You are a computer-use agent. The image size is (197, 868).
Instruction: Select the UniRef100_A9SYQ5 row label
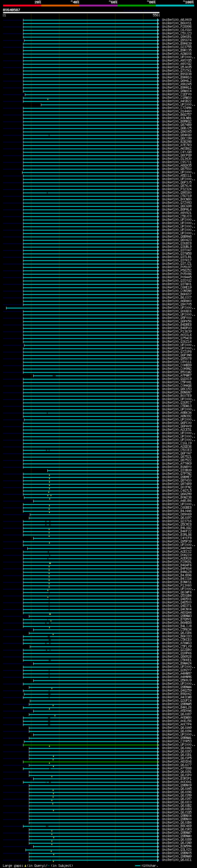tap(177, 60)
